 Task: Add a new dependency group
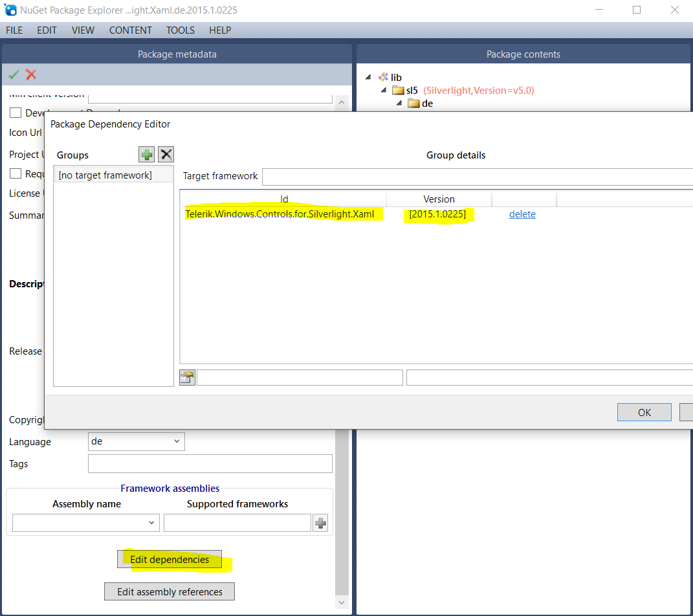147,155
